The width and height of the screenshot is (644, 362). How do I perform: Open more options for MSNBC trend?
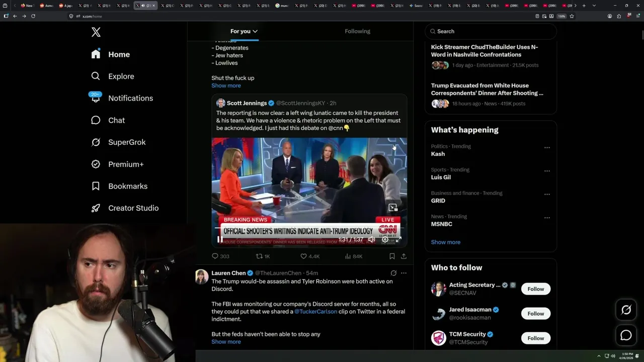[x=547, y=218]
